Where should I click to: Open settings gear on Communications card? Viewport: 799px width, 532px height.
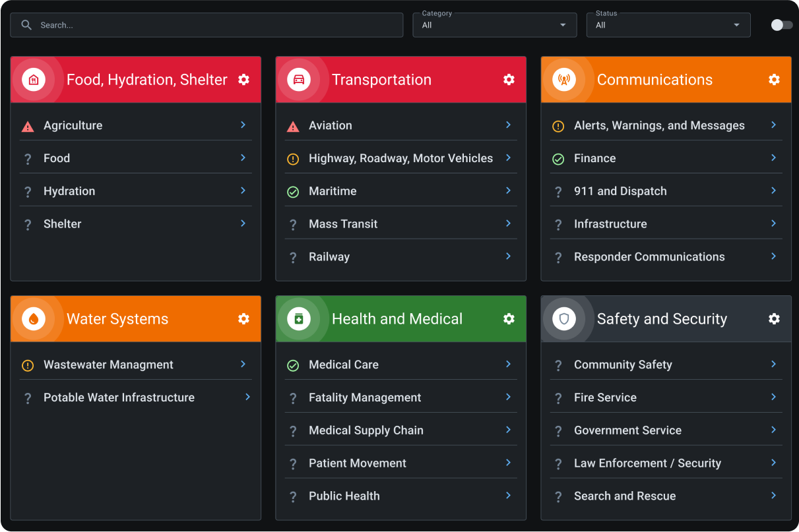(774, 80)
